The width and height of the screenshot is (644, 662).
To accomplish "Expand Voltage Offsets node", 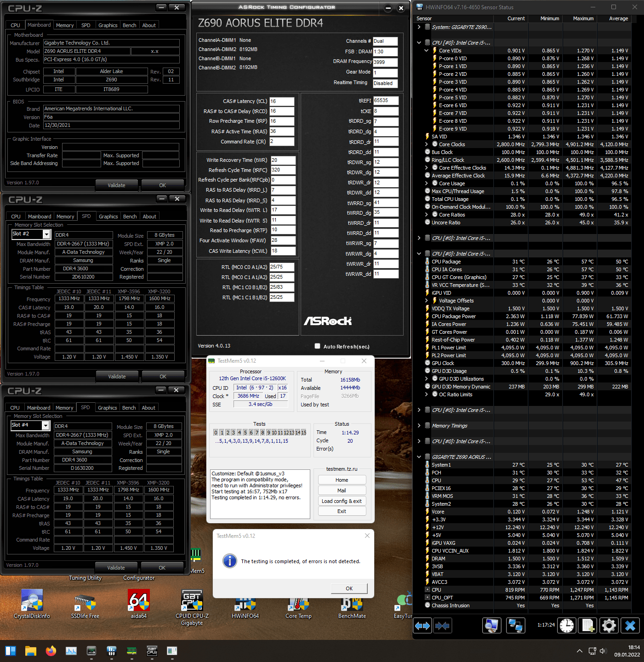I will point(426,301).
